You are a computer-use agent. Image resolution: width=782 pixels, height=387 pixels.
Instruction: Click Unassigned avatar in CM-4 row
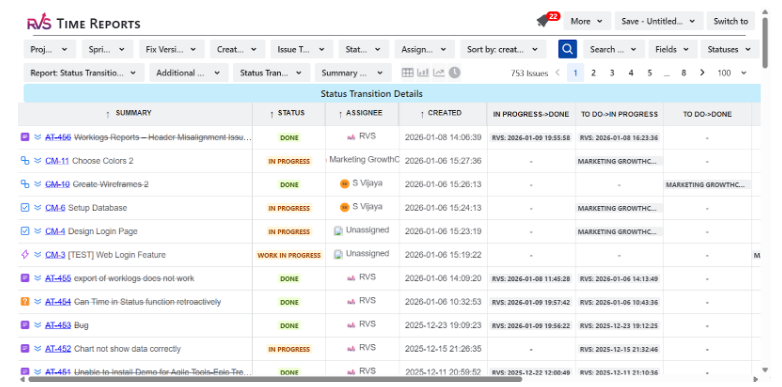pos(338,230)
